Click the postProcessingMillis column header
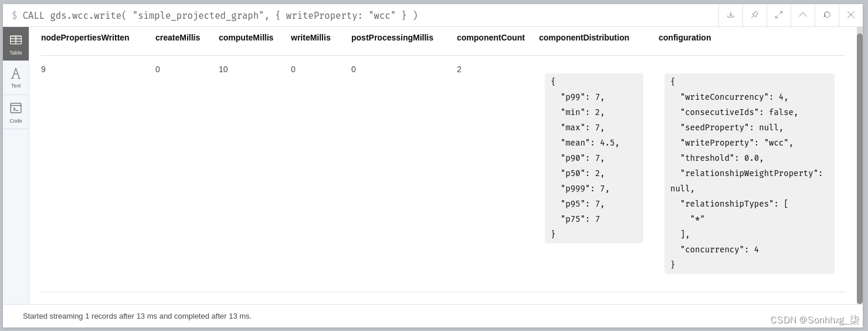Viewport: 868px width, 331px height. [392, 38]
